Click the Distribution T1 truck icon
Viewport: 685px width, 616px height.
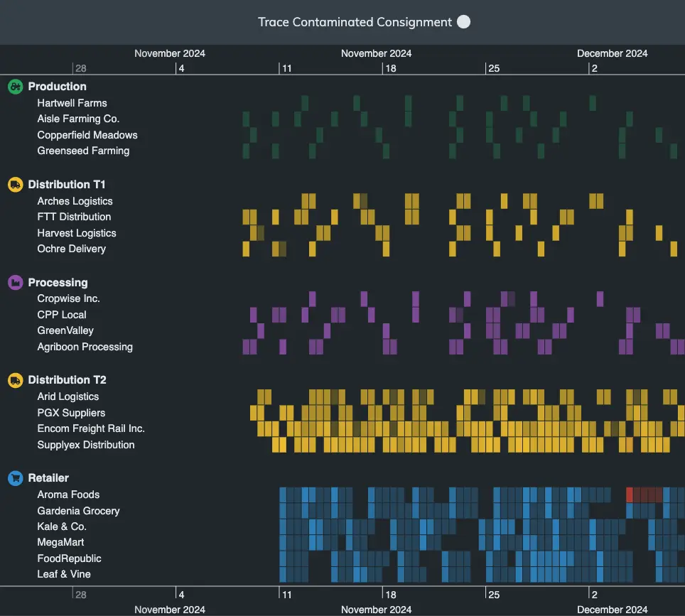[x=15, y=185]
